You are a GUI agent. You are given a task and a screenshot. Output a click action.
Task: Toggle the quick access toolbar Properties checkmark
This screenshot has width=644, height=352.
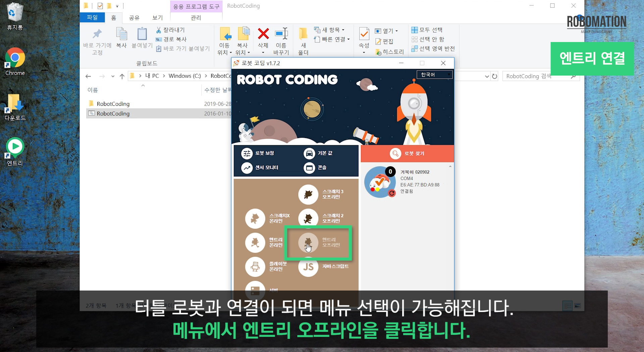click(100, 6)
